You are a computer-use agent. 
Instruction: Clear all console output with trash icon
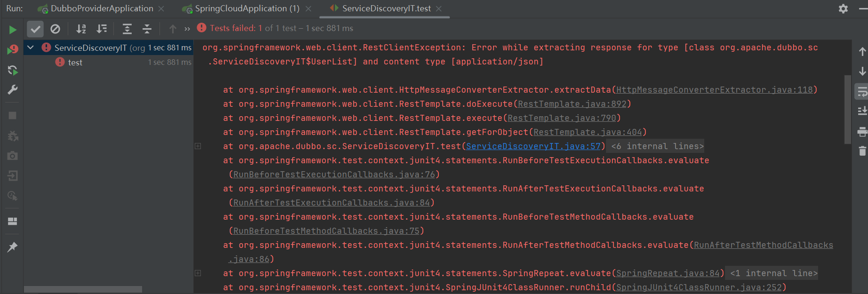(x=862, y=151)
